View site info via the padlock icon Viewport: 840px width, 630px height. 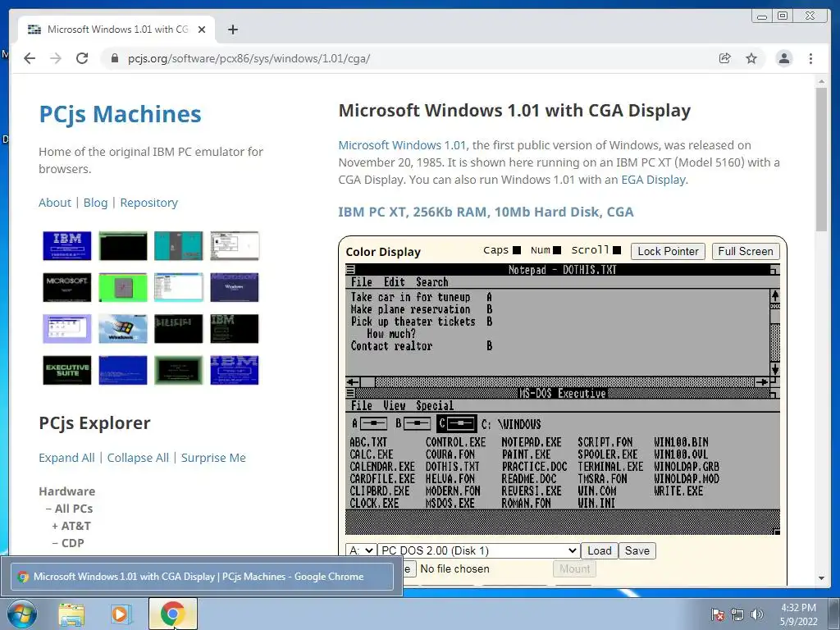[x=114, y=58]
